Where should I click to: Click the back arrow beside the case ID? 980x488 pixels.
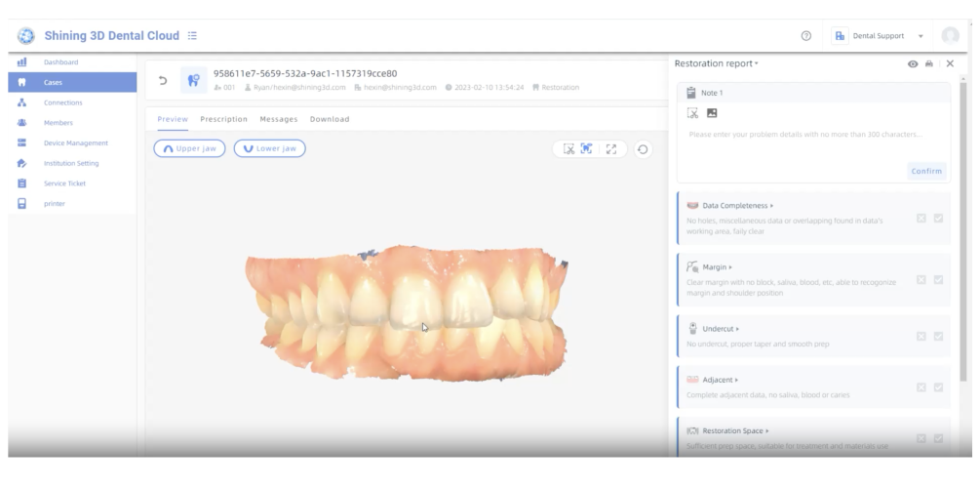tap(163, 80)
